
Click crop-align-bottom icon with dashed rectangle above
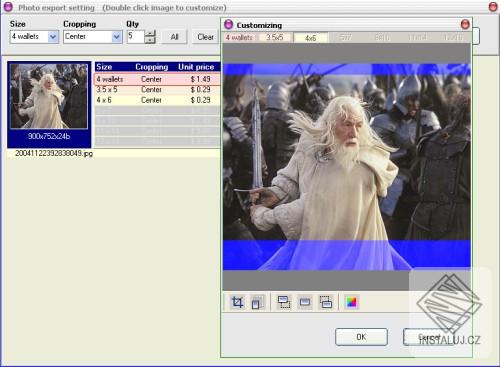tap(326, 302)
